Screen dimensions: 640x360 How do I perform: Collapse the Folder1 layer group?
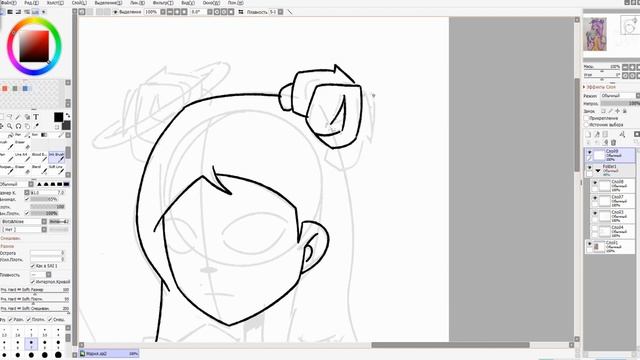tap(598, 170)
